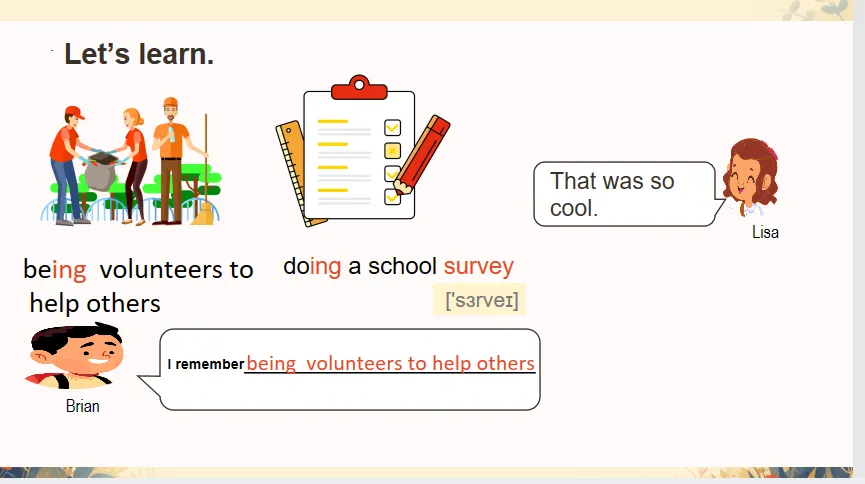The image size is (865, 484).
Task: Click the red pencil graphic
Action: 422,155
